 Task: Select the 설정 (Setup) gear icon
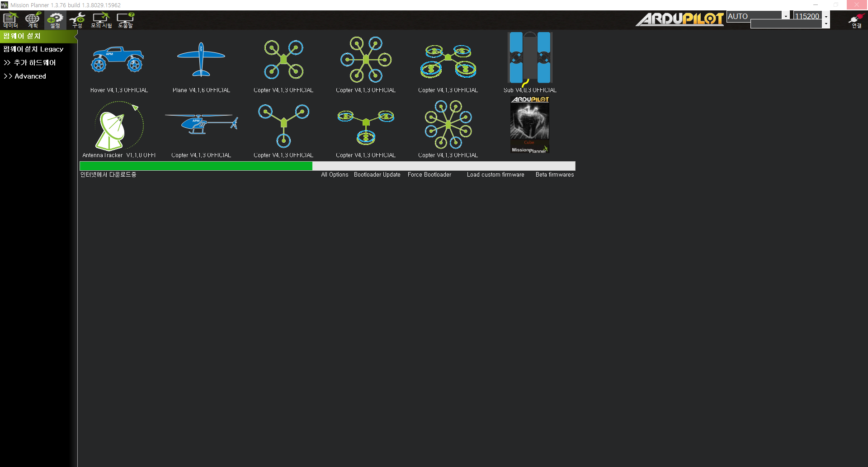click(55, 20)
